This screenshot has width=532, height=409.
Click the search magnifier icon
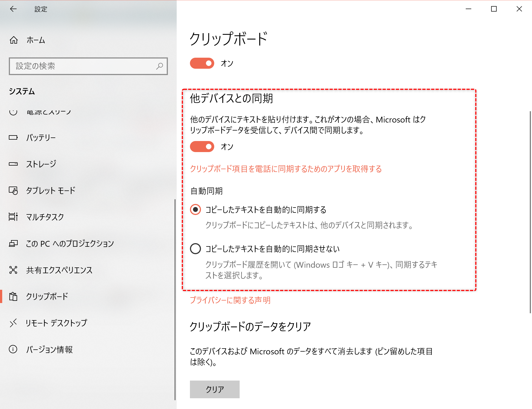pyautogui.click(x=160, y=66)
